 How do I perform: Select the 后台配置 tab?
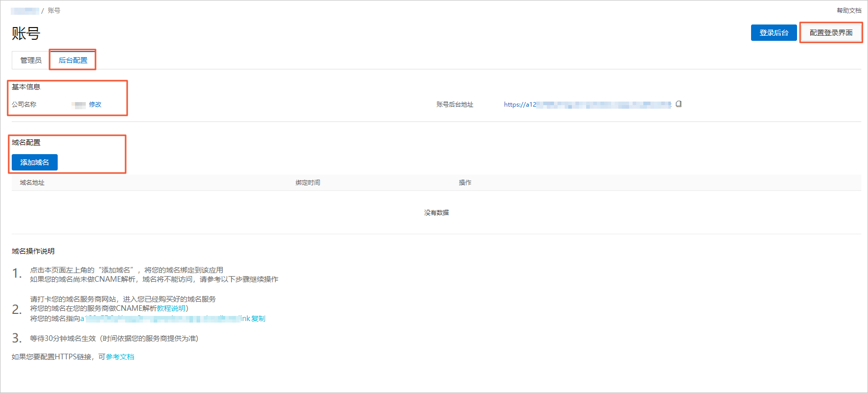coord(73,60)
